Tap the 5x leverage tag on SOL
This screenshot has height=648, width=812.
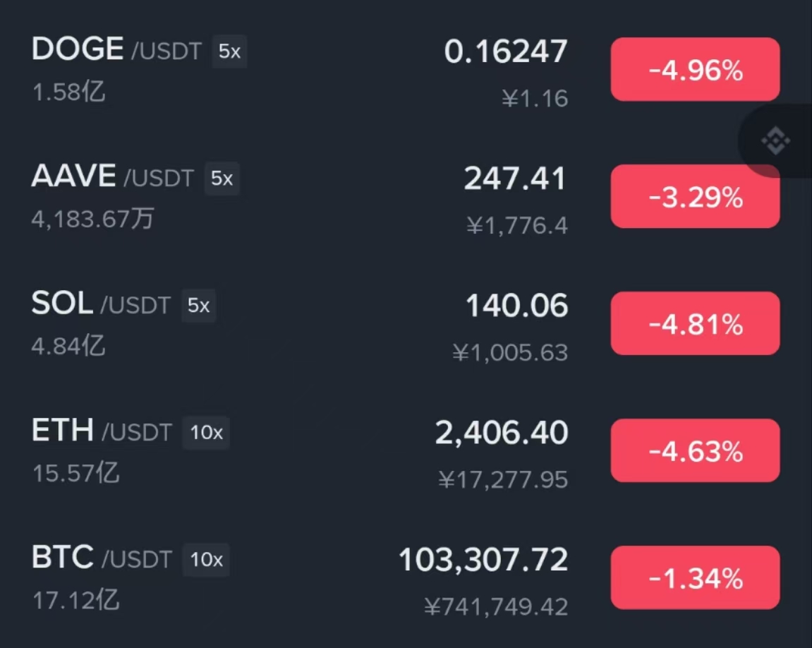click(198, 306)
